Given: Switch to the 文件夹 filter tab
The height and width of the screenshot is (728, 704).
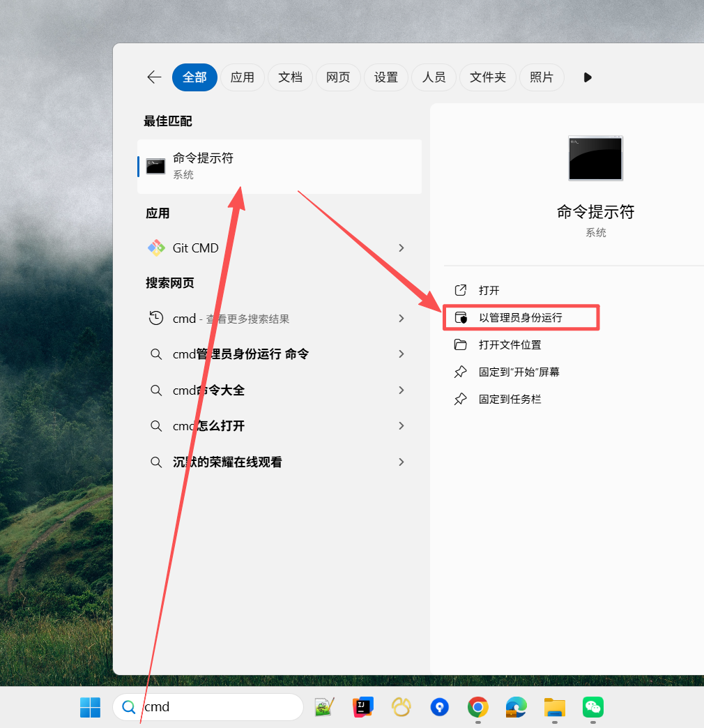Looking at the screenshot, I should click(x=488, y=77).
